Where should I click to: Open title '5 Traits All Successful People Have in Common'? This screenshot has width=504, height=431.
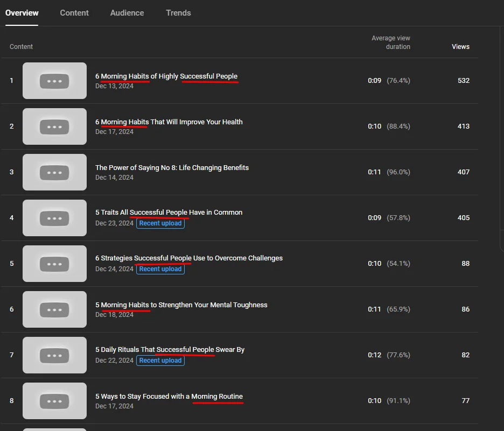coord(169,213)
